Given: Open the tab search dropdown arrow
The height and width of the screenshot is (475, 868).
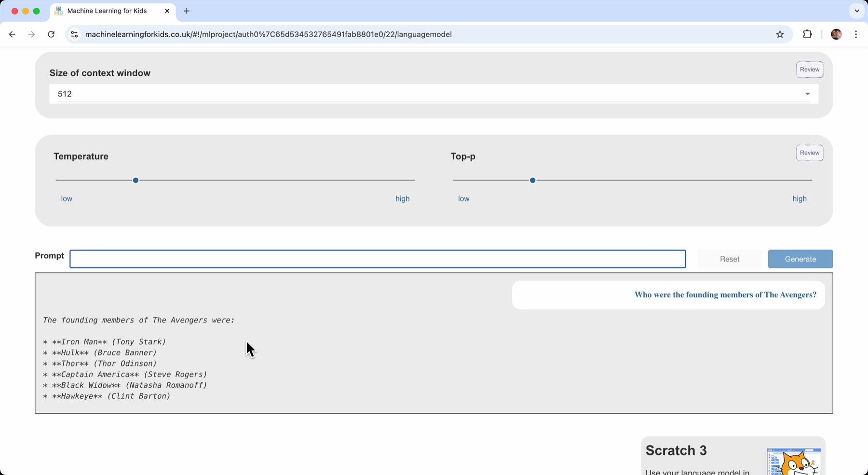Looking at the screenshot, I should (857, 11).
